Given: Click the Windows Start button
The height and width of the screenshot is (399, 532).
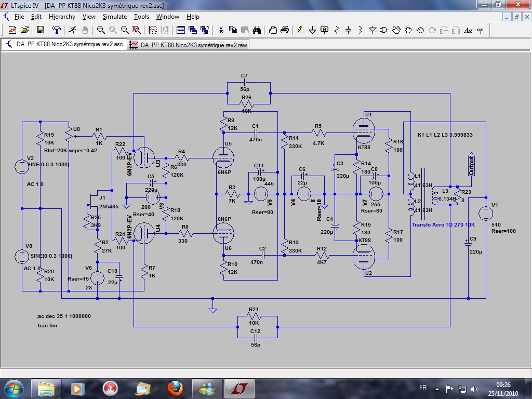Looking at the screenshot, I should (14, 389).
